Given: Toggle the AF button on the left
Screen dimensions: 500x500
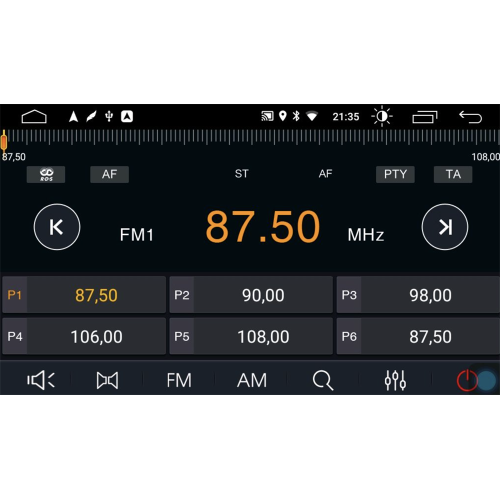Looking at the screenshot, I should pyautogui.click(x=109, y=174).
